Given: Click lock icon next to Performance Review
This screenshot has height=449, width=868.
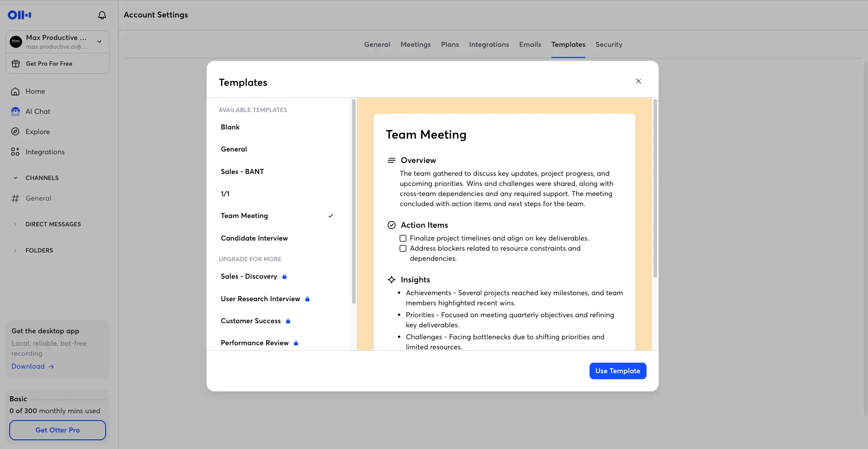Looking at the screenshot, I should tap(296, 343).
